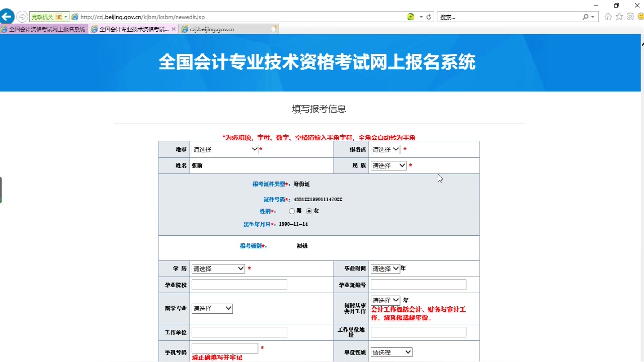Viewport: 644px width, 362px height.
Task: Click the ID number 433122199011147022
Action: click(318, 200)
